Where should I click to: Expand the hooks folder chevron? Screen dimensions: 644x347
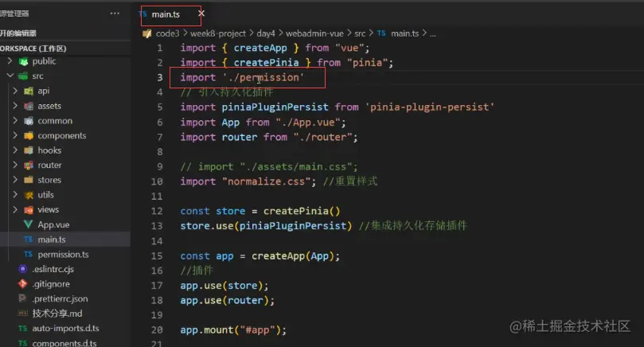coord(15,150)
